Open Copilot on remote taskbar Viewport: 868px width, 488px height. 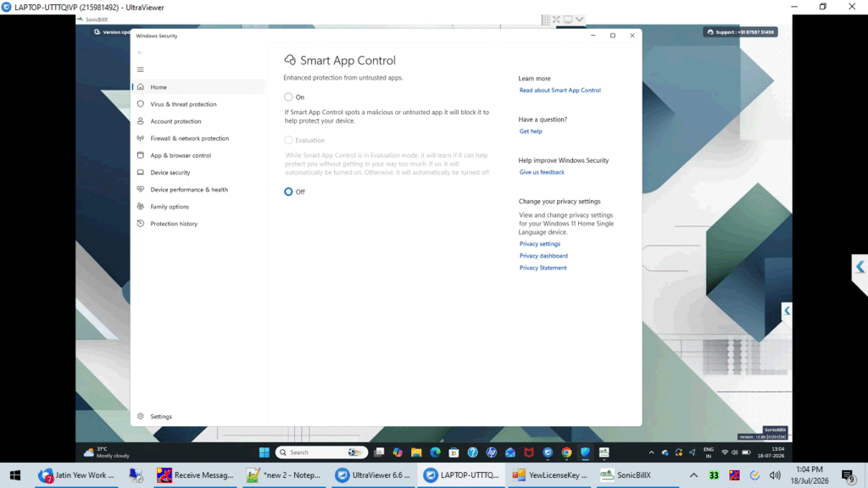pyautogui.click(x=398, y=452)
